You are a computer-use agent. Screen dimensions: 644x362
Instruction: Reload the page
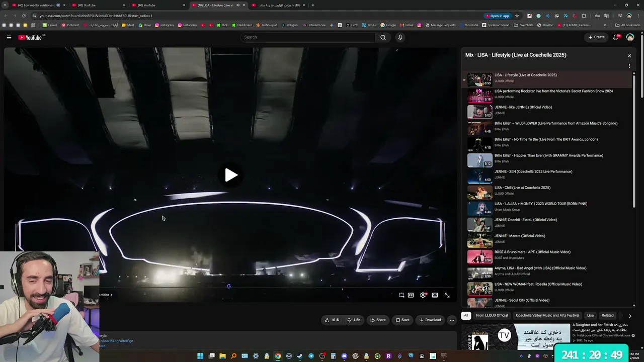click(x=24, y=16)
